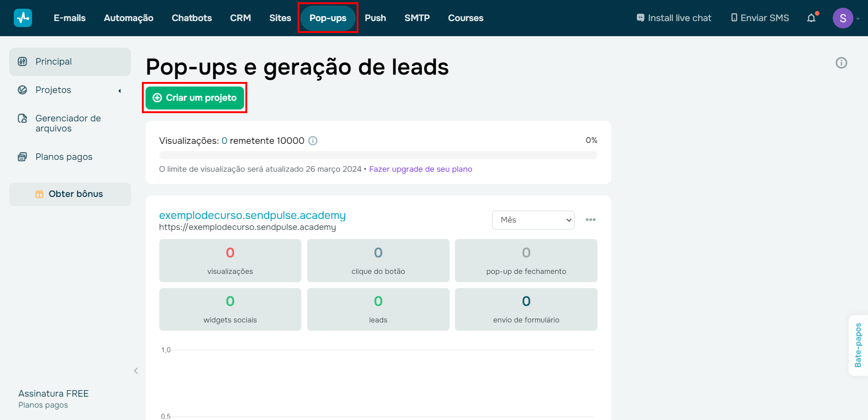The height and width of the screenshot is (420, 868).
Task: Click the Assinatura FREE label
Action: point(54,393)
